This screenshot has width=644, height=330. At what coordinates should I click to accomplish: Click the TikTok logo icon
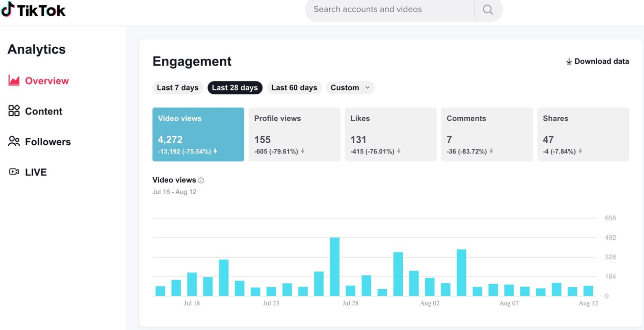tap(8, 9)
